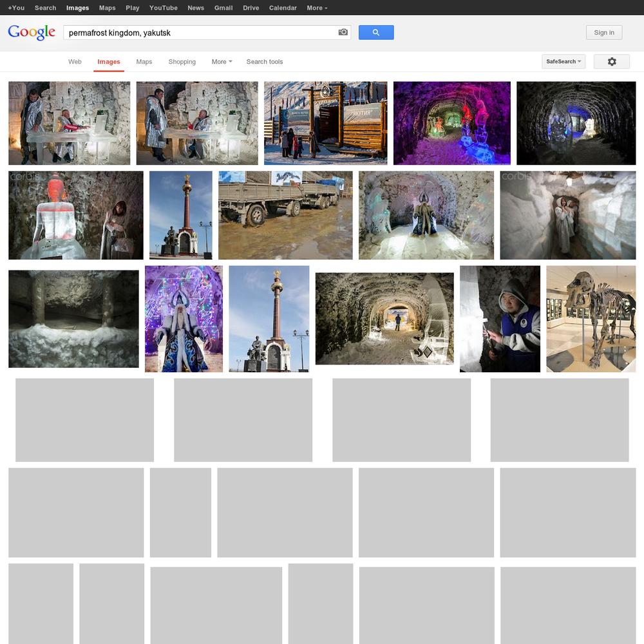Open the SafeSearch dropdown

pos(563,62)
